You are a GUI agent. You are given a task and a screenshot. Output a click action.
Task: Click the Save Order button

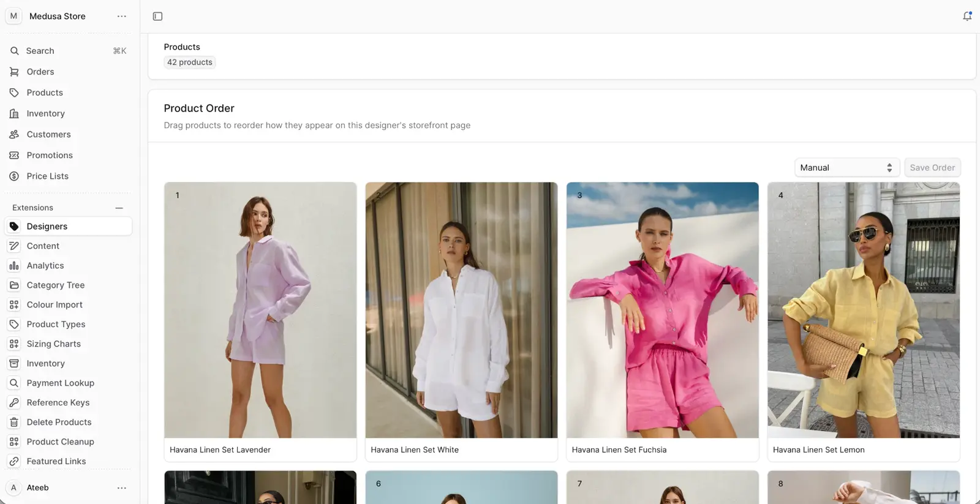pos(932,167)
